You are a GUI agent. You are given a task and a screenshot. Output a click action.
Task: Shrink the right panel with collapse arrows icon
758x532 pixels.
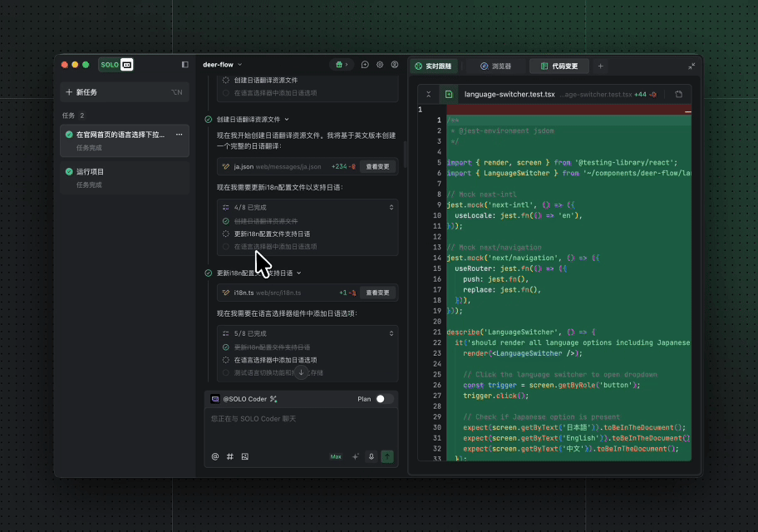[x=692, y=66]
